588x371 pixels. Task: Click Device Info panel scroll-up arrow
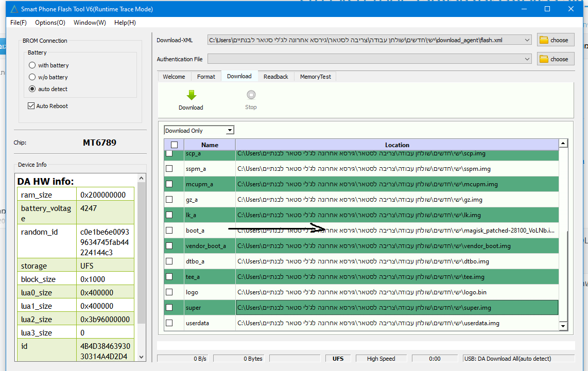coord(141,179)
